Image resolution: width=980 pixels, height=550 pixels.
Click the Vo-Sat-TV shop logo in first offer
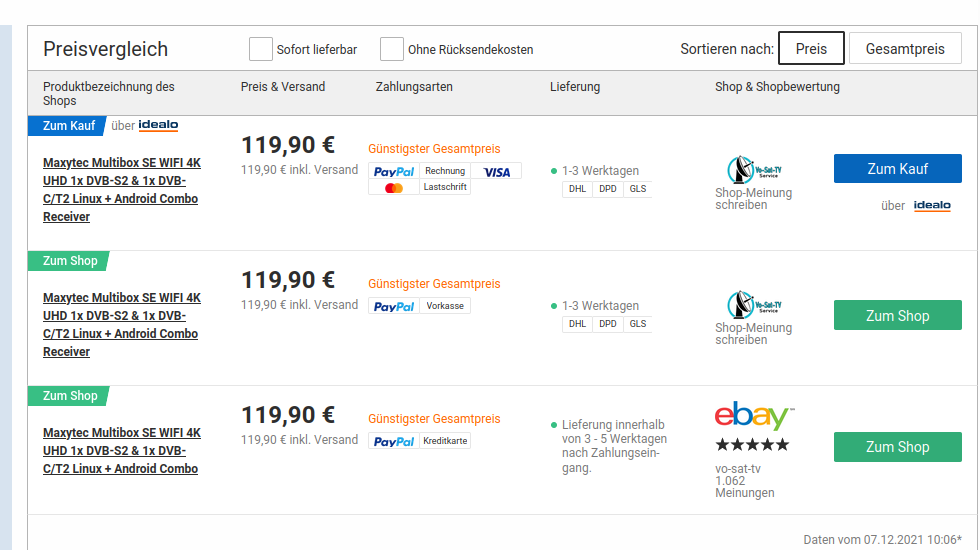pyautogui.click(x=753, y=169)
